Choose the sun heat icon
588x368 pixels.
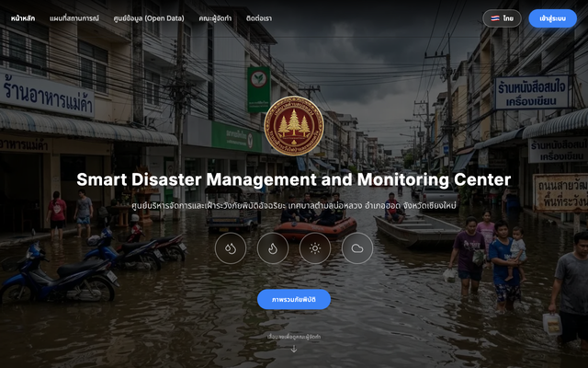coord(315,248)
